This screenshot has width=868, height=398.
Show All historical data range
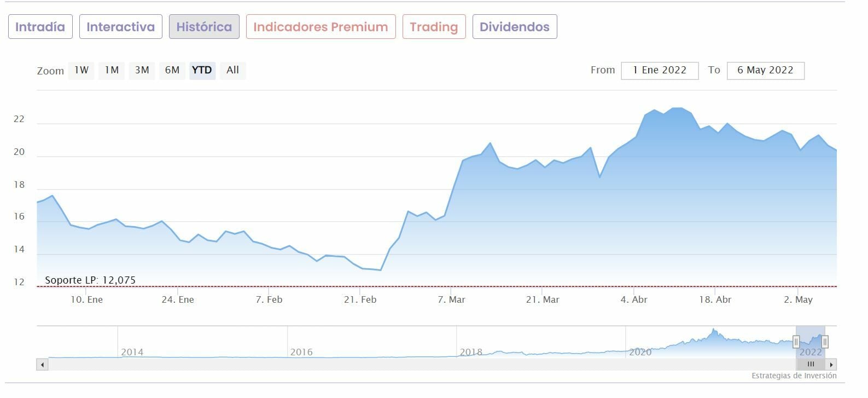point(233,70)
